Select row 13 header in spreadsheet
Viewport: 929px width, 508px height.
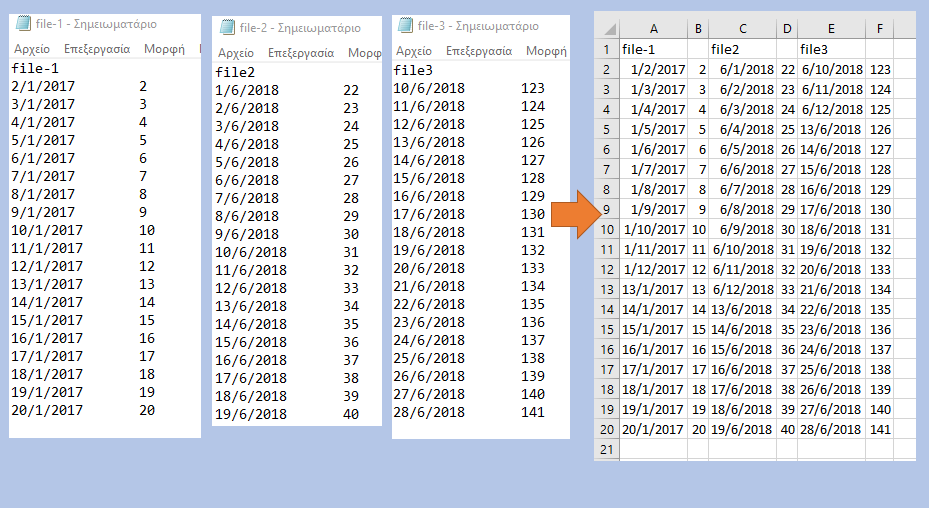(x=607, y=289)
